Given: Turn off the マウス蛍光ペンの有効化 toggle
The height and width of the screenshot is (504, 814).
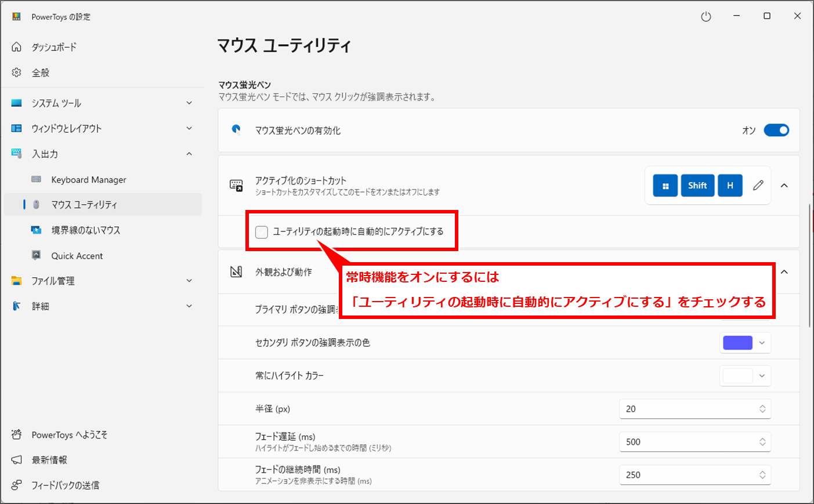Looking at the screenshot, I should pyautogui.click(x=776, y=130).
